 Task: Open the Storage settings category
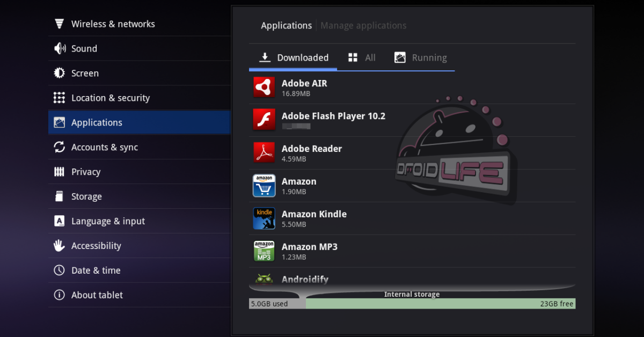[86, 197]
